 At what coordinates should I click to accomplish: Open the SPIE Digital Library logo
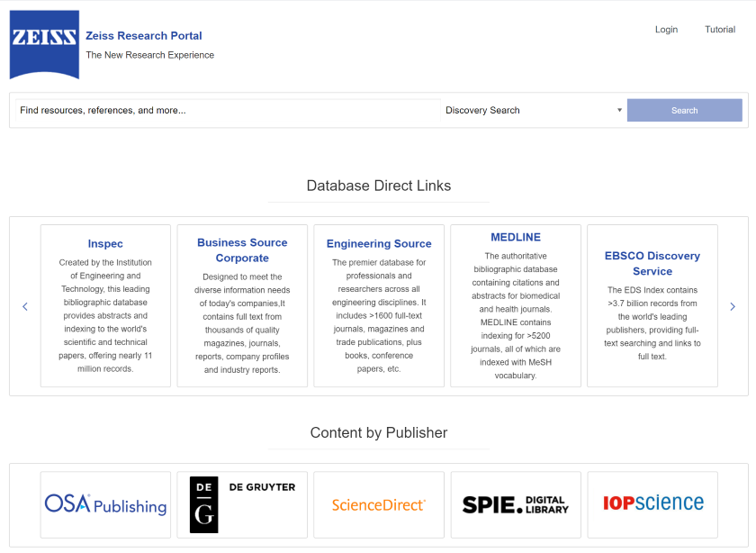pyautogui.click(x=516, y=504)
